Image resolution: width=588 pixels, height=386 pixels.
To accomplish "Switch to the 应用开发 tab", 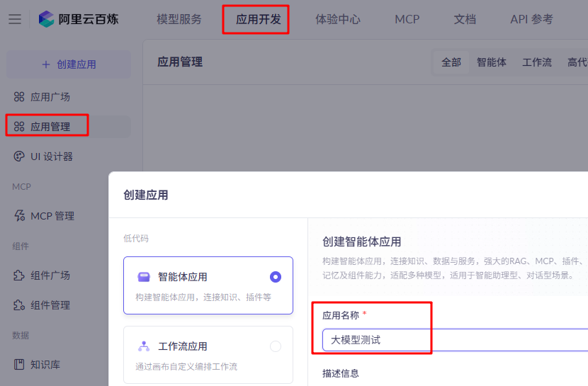I will [x=259, y=19].
